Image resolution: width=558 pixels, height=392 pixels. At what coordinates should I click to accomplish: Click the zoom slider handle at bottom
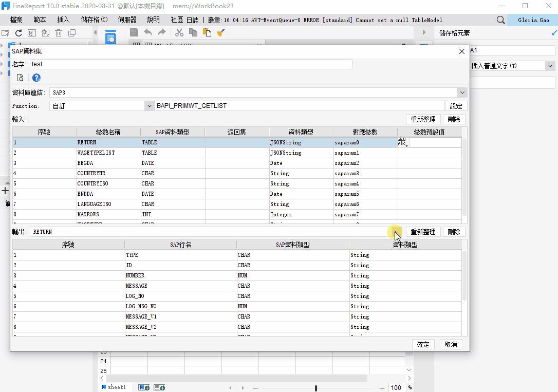point(315,388)
